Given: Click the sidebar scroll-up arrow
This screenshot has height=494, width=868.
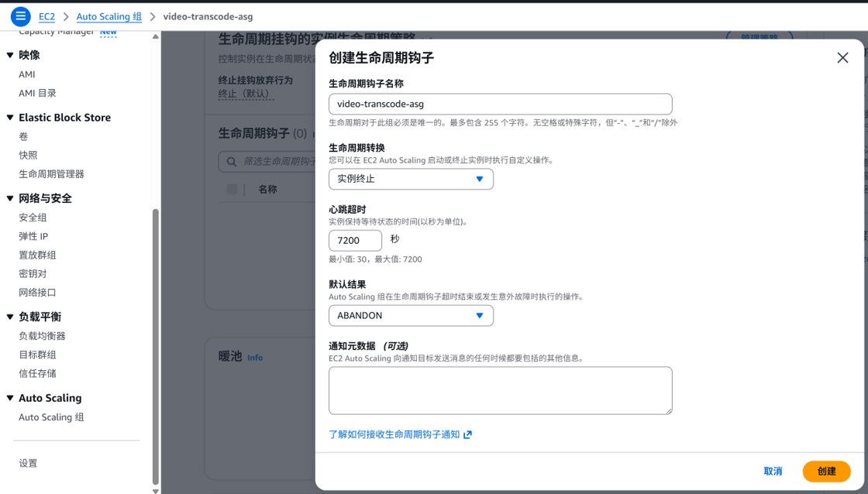Looking at the screenshot, I should [x=156, y=36].
